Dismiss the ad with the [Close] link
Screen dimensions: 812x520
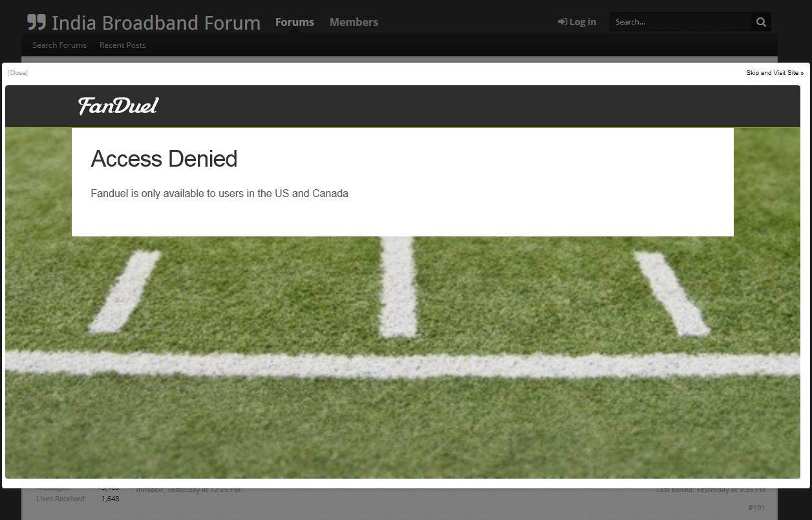click(x=17, y=73)
